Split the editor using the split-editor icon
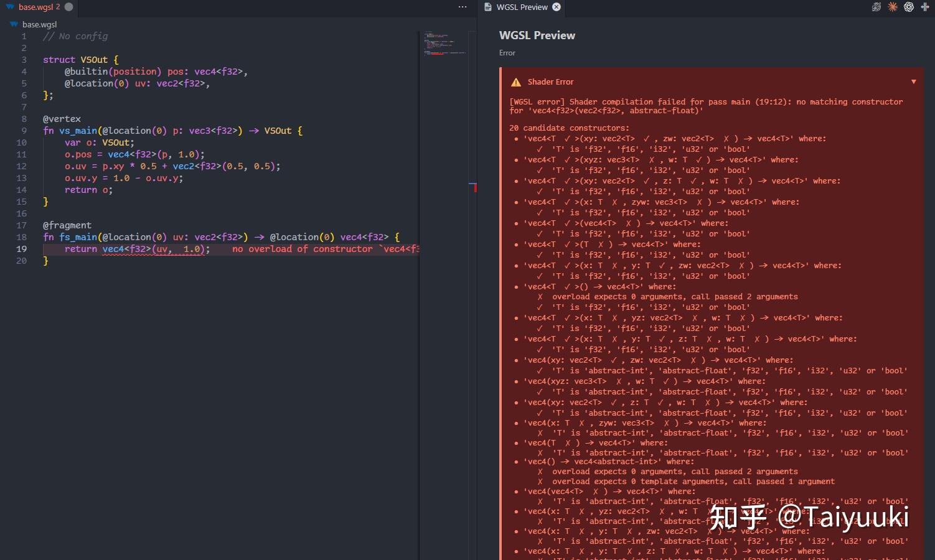The image size is (935, 560). [x=924, y=7]
